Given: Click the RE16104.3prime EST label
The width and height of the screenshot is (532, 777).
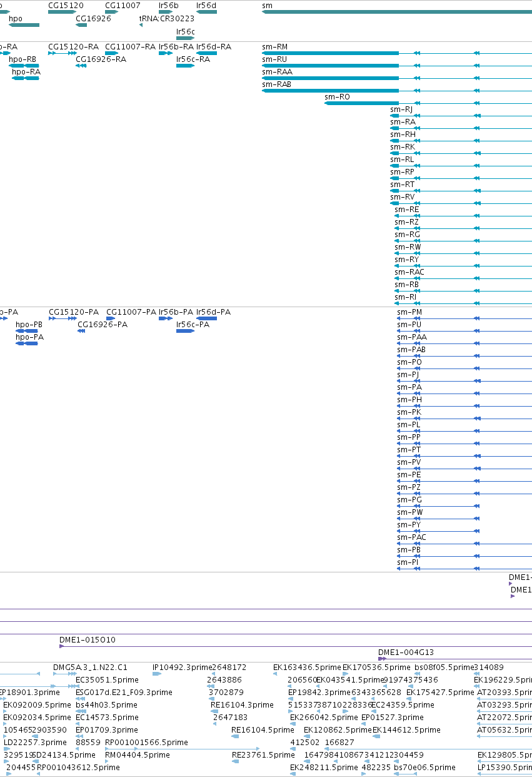Looking at the screenshot, I should click(242, 705).
